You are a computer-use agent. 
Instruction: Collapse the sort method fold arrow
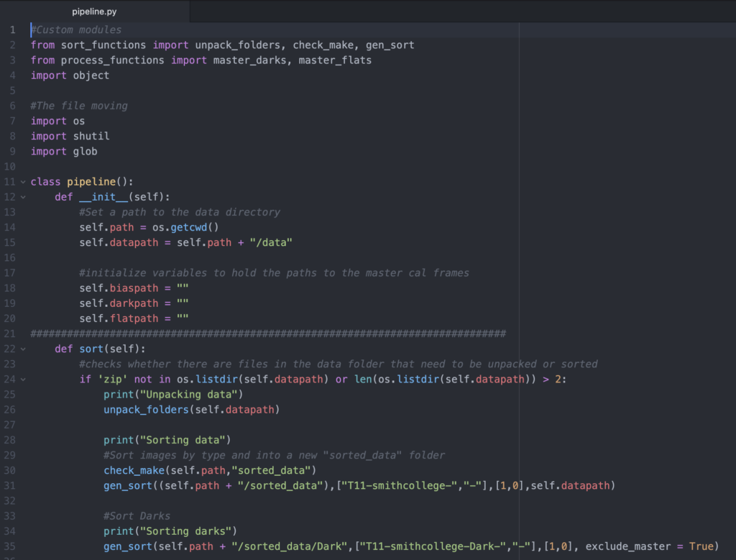(x=23, y=349)
